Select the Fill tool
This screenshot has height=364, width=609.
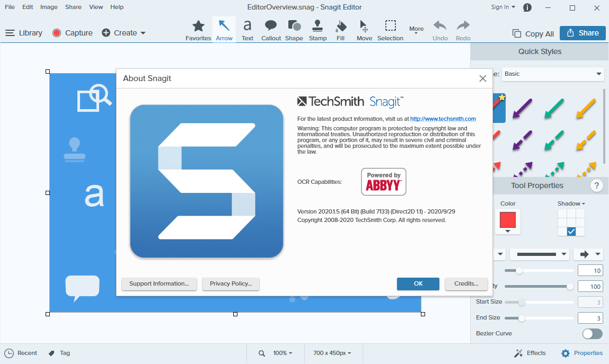coord(340,29)
